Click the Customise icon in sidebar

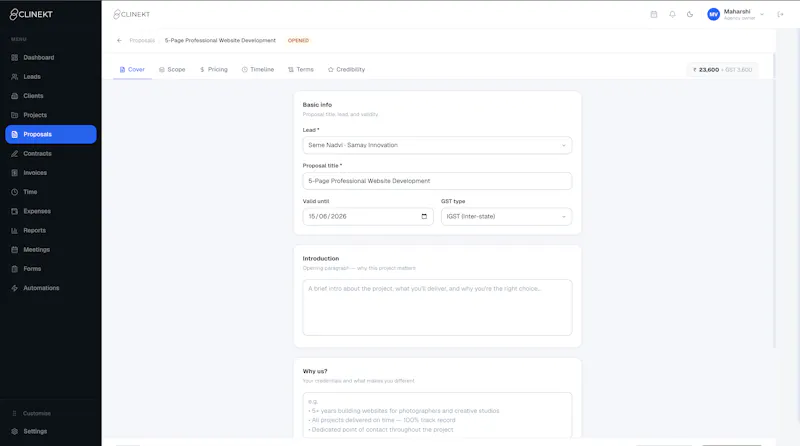pos(14,413)
